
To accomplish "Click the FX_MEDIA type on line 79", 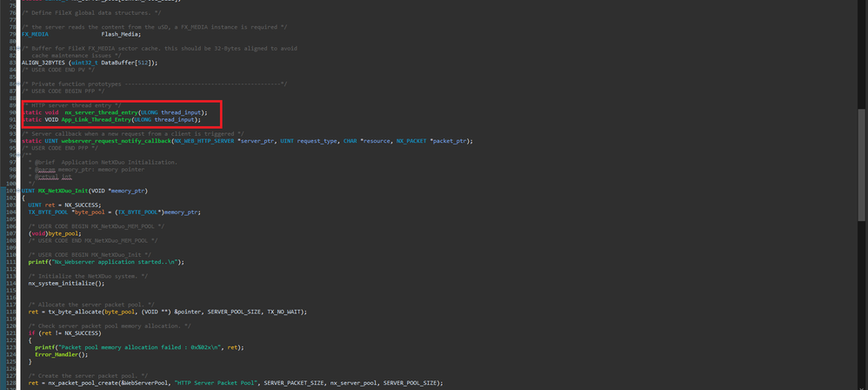I will (35, 34).
